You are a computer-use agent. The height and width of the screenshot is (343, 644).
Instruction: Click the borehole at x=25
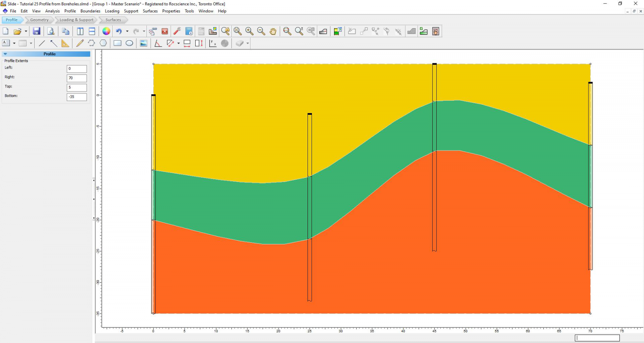click(x=310, y=207)
